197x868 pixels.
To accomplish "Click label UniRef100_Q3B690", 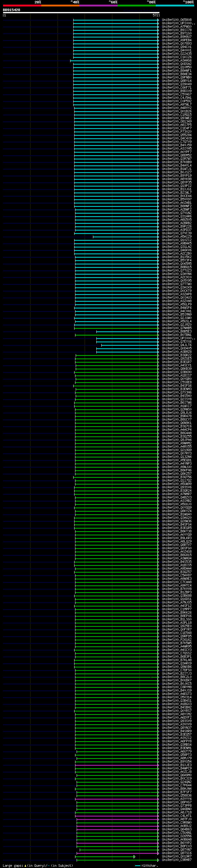I will coord(176,372).
